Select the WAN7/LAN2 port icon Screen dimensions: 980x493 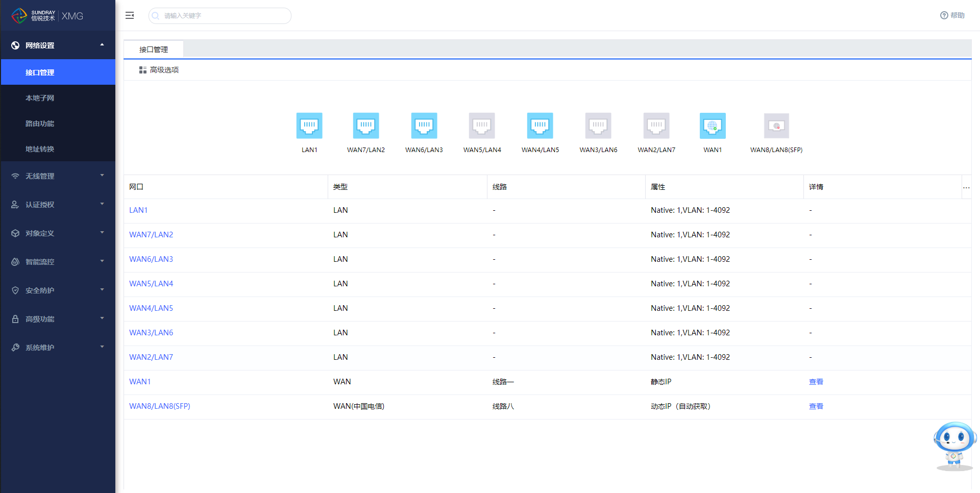tap(366, 126)
